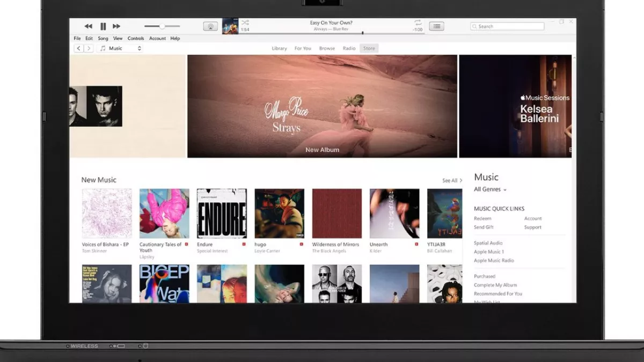Image resolution: width=644 pixels, height=362 pixels.
Task: Toggle repeat mode
Action: 418,23
